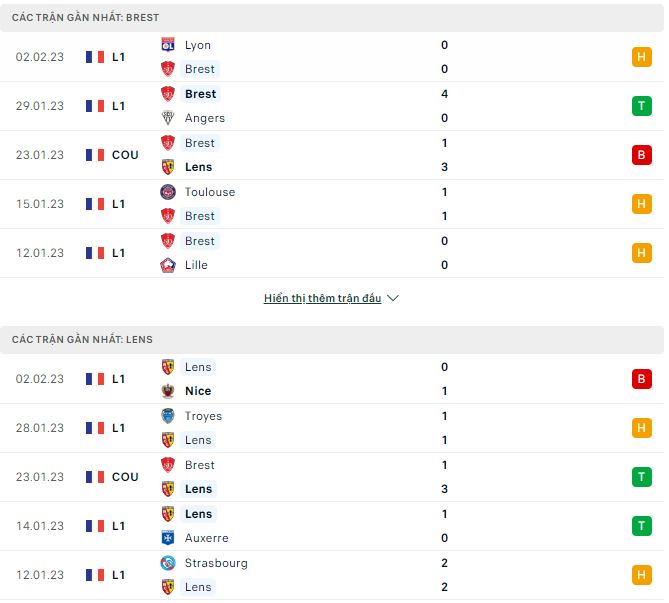Image resolution: width=669 pixels, height=603 pixels.
Task: Click the Strasbourg club crest icon
Action: (x=168, y=563)
